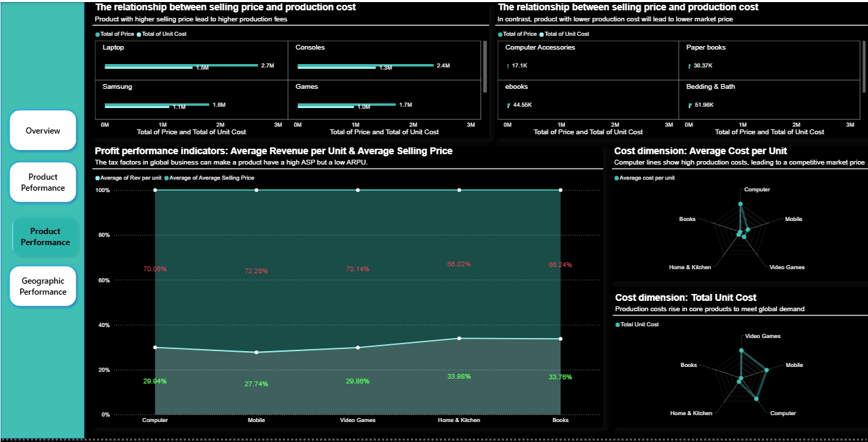Click Mobile point on Total Unit Cost radar
868x442 pixels.
click(766, 370)
